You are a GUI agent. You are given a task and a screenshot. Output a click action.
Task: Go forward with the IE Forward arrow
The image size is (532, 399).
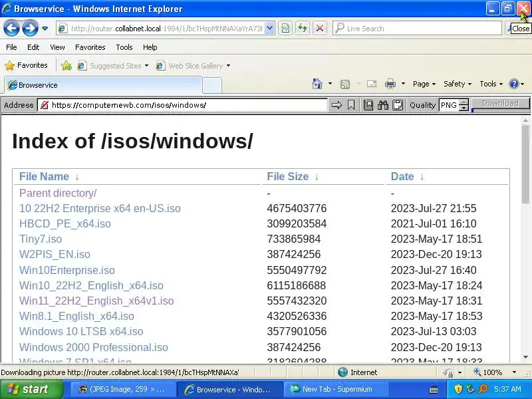coord(30,29)
